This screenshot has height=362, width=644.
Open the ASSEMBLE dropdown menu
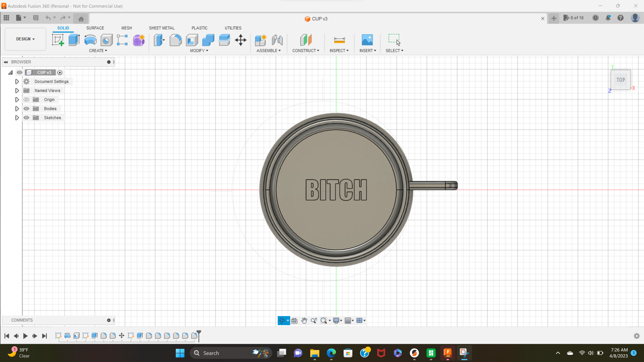point(269,50)
